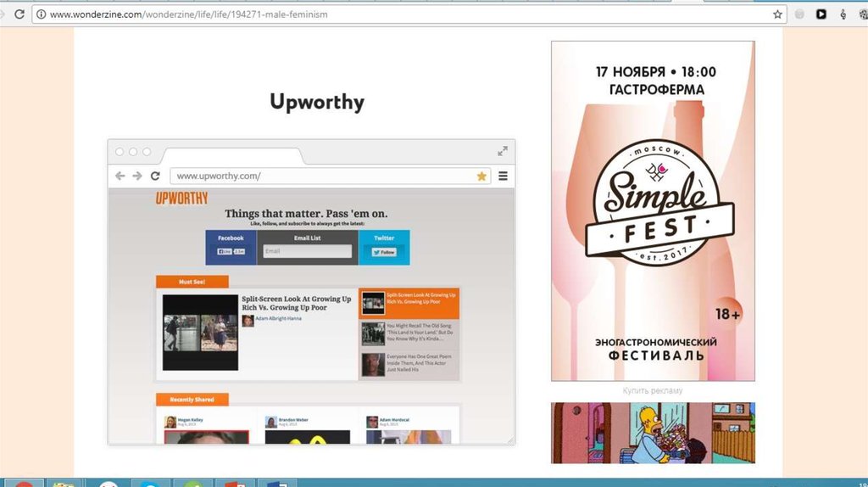Click 'Things that matter. Pass 'em on.' tagline
Viewport: 868px width, 487px height.
pos(306,213)
